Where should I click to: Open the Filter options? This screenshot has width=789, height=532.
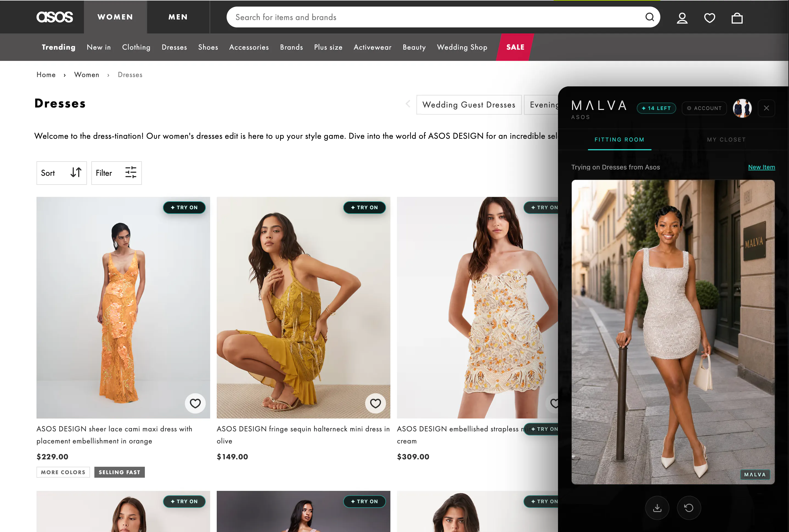click(x=116, y=173)
